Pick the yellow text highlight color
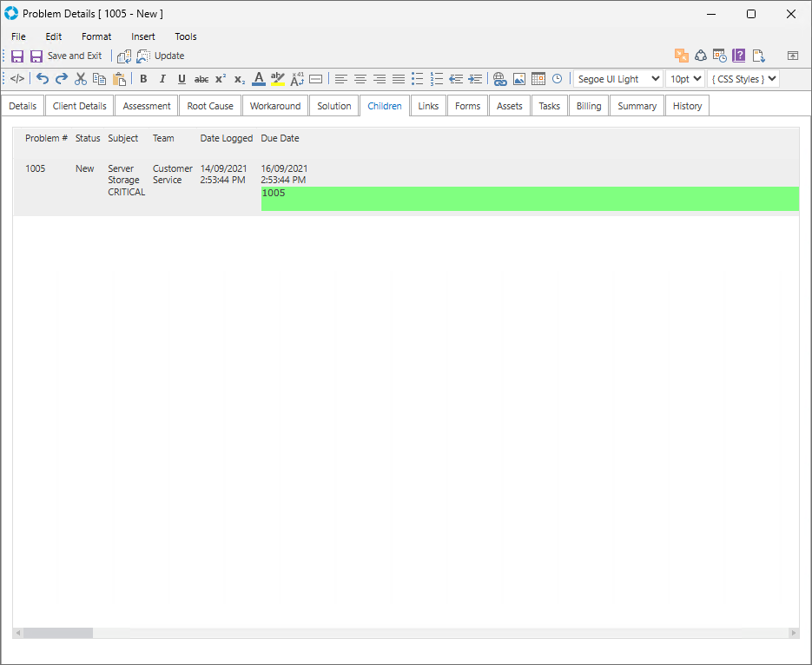Image resolution: width=812 pixels, height=665 pixels. click(278, 79)
